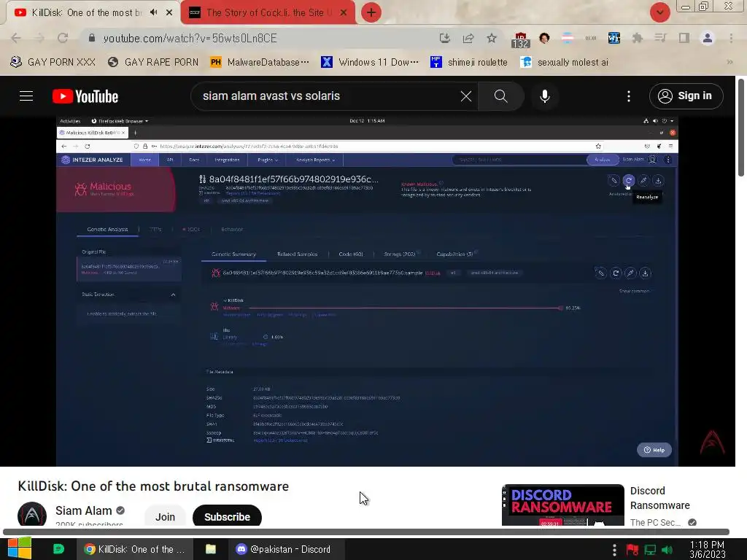Click the horizontal scrollbar at page bottom
This screenshot has height=560, width=747.
(x=366, y=532)
